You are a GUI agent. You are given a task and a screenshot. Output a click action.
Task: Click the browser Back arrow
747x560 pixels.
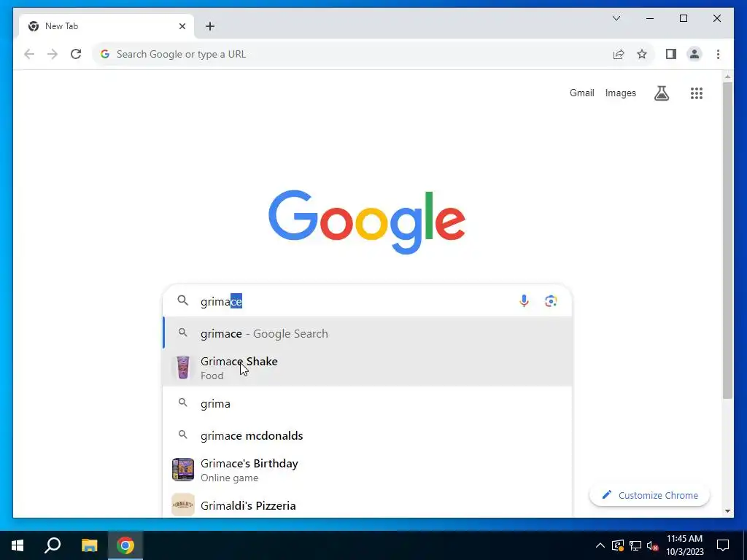29,54
